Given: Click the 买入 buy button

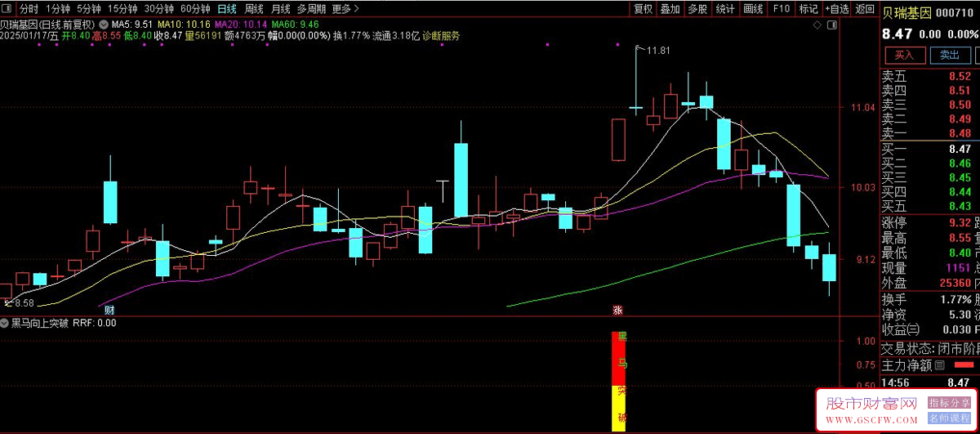Looking at the screenshot, I should [904, 55].
